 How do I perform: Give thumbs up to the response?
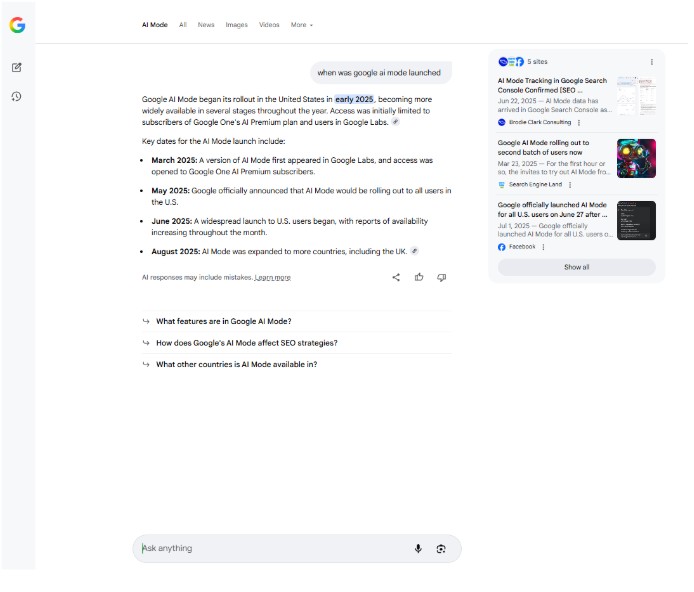[419, 277]
